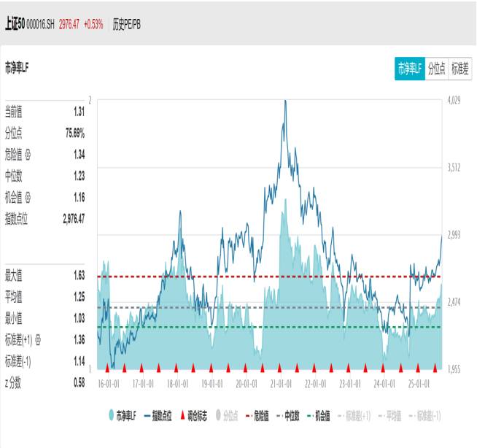
Task: Switch to the 市净率LF tab
Action: pos(409,69)
